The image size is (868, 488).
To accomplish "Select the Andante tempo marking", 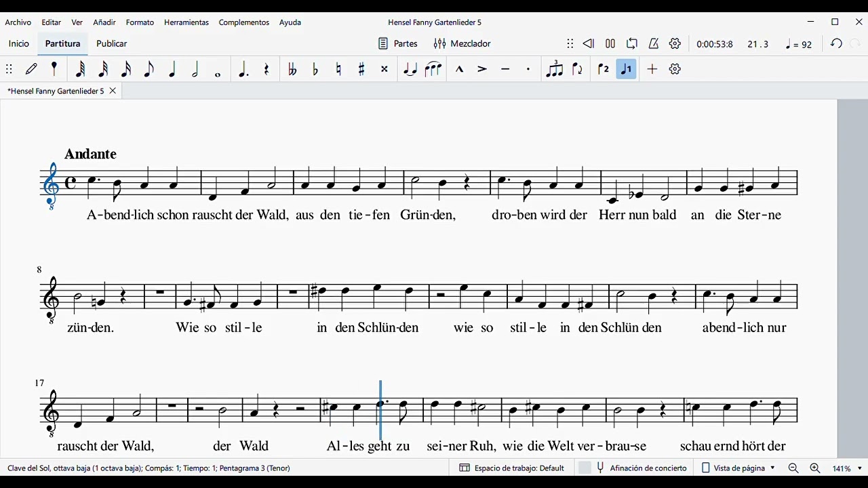I will (90, 154).
